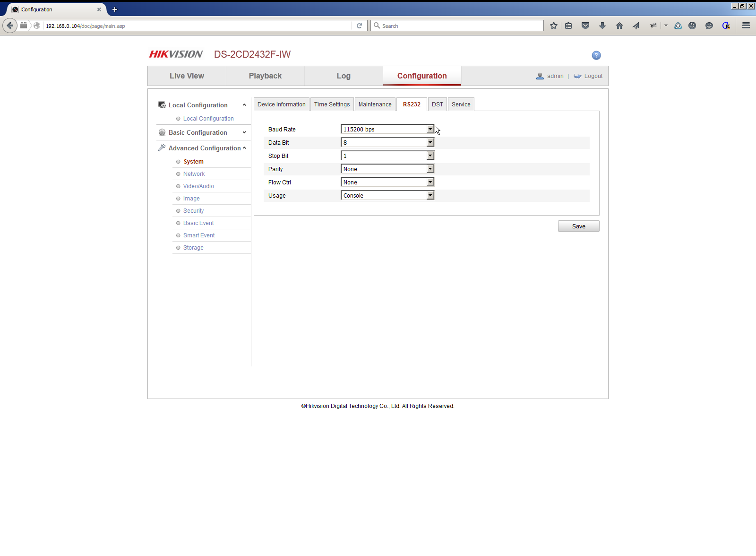Image resolution: width=756 pixels, height=556 pixels.
Task: Click the search magnifier icon
Action: 377,26
